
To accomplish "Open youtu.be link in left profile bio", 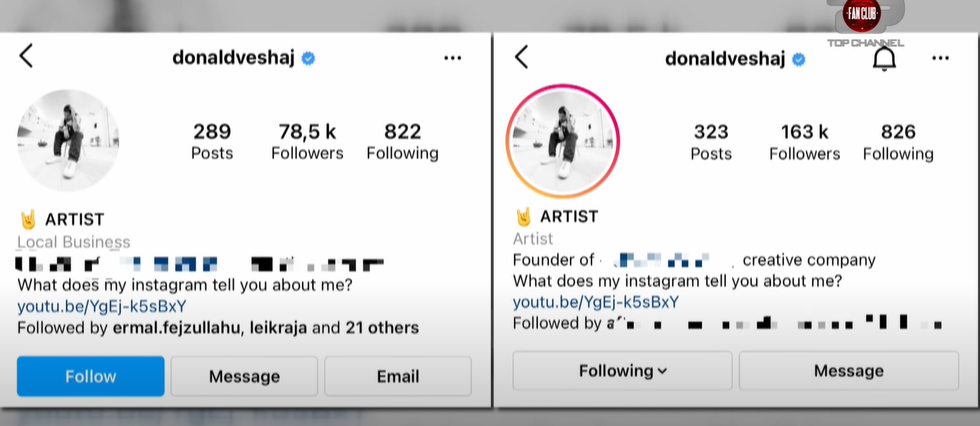I will (101, 306).
